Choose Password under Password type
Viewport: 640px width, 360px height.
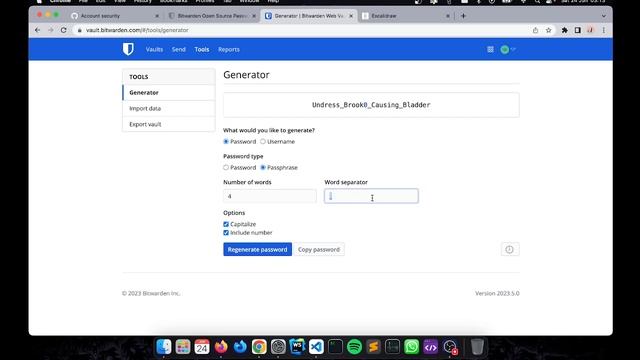(226, 168)
